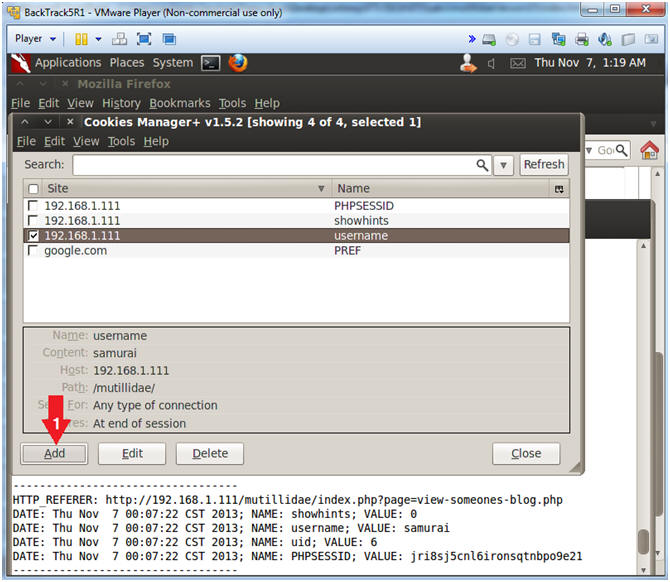Open the search options dropdown arrow
Image resolution: width=670 pixels, height=582 pixels.
[x=503, y=165]
